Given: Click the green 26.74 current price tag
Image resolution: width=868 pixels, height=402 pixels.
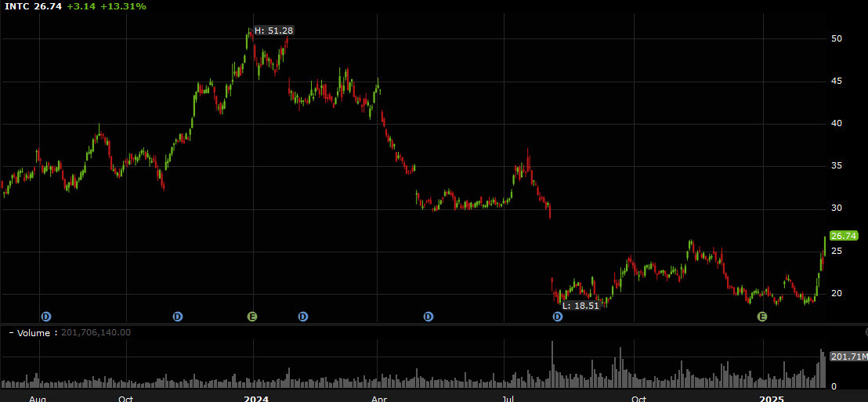Looking at the screenshot, I should [x=844, y=236].
